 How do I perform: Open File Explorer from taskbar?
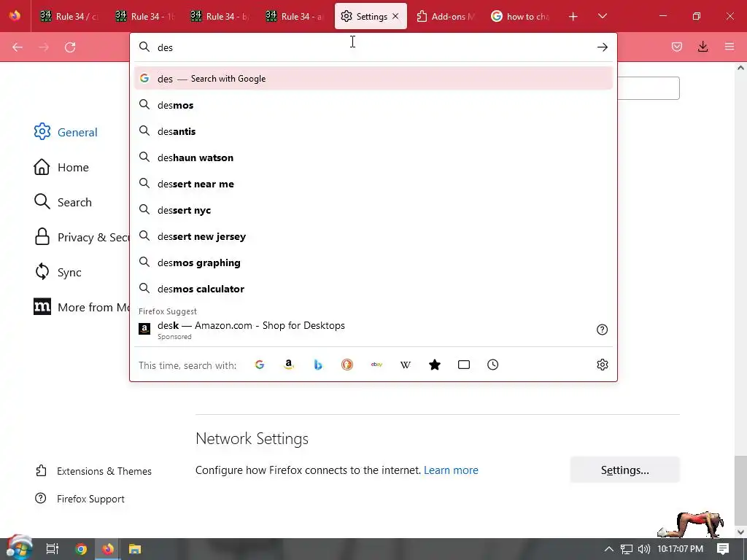click(135, 549)
